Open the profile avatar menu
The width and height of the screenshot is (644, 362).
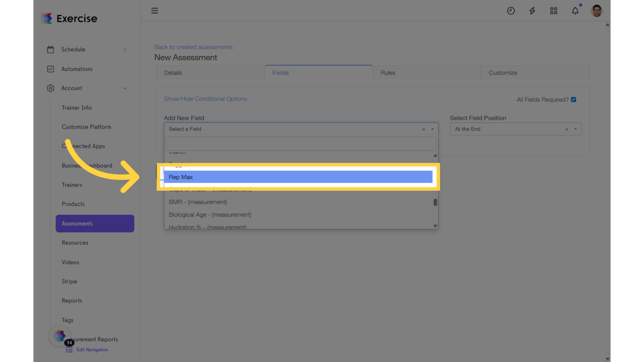click(x=596, y=10)
